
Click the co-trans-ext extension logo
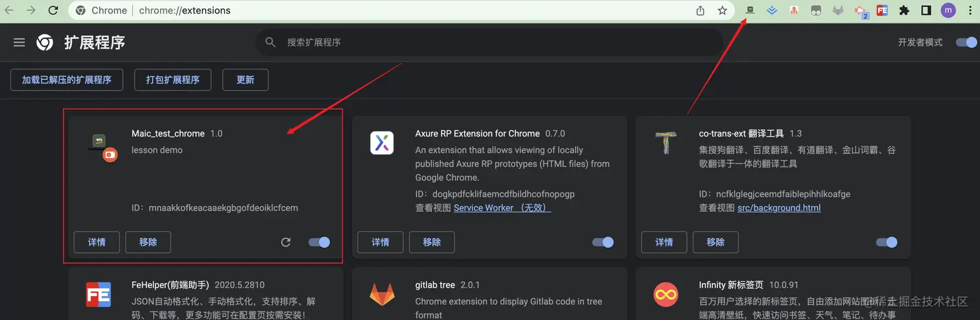pyautogui.click(x=666, y=143)
